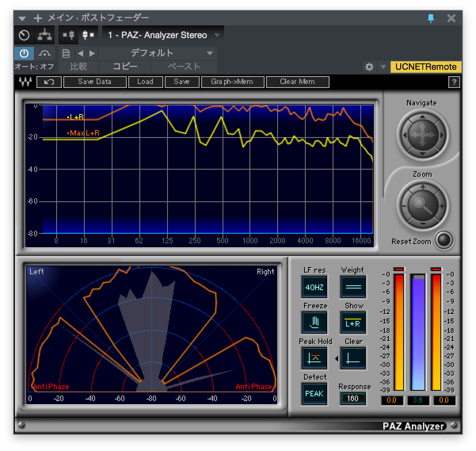Expand the title bar triangle menu
Viewport: 476px width, 451px height.
pyautogui.click(x=22, y=19)
